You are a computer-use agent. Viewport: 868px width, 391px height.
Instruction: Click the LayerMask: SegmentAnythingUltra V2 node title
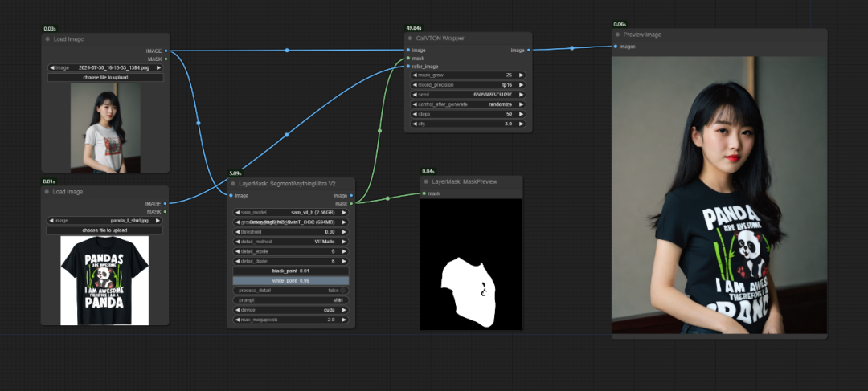click(287, 183)
